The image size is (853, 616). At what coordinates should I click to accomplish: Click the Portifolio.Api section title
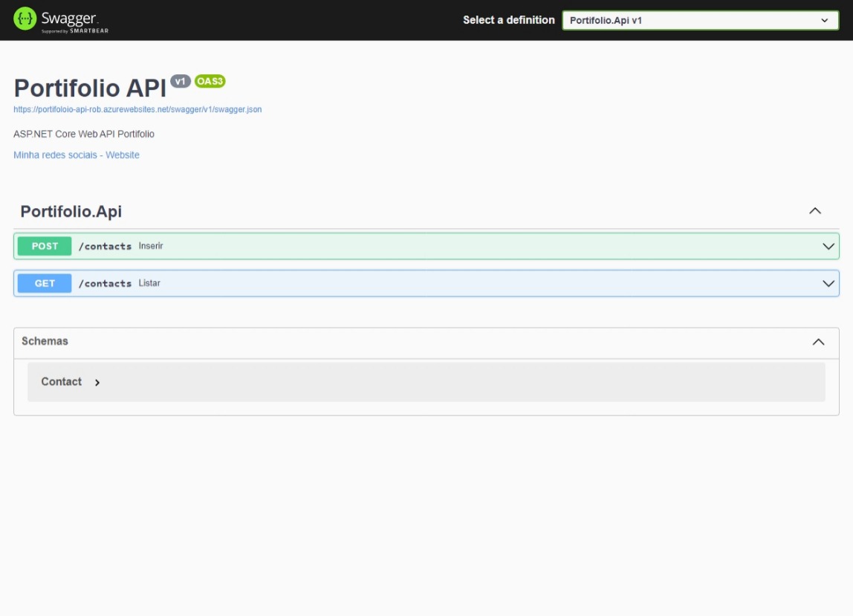71,211
